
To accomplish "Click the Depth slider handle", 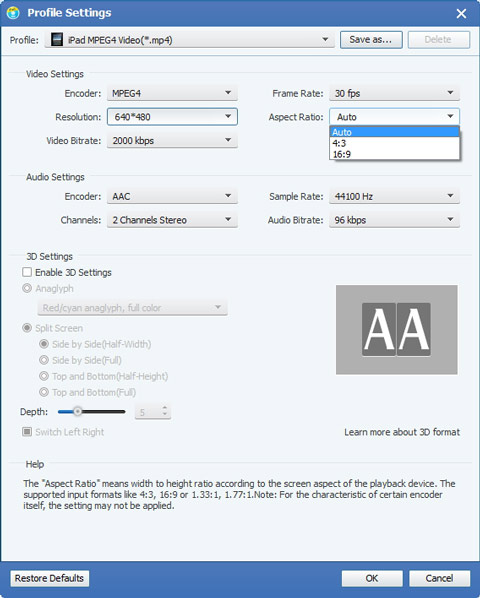I will tap(78, 412).
